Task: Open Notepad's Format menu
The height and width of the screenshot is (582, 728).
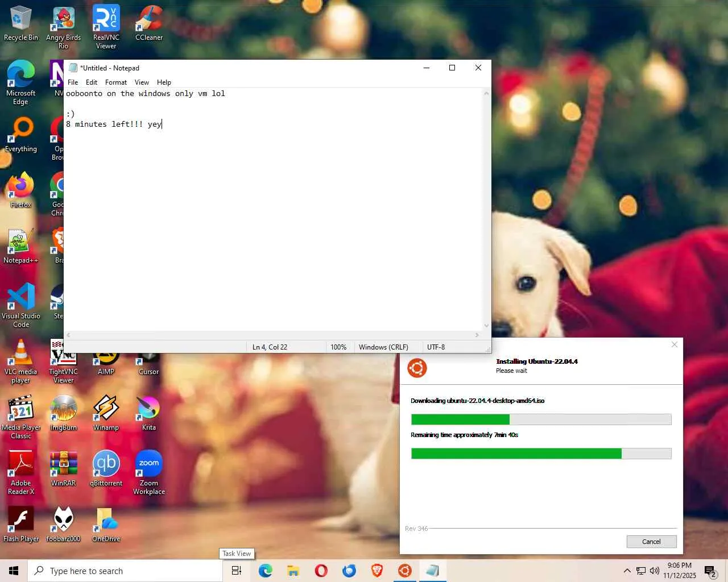Action: 116,82
